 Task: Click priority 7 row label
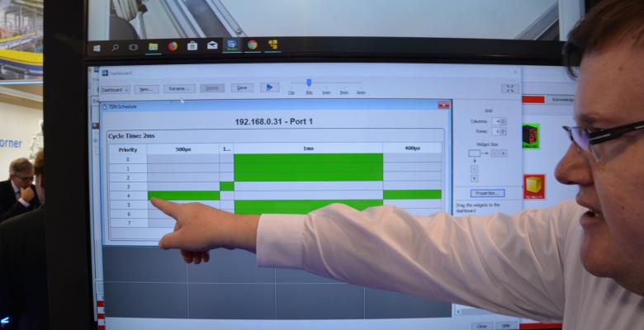(x=128, y=224)
